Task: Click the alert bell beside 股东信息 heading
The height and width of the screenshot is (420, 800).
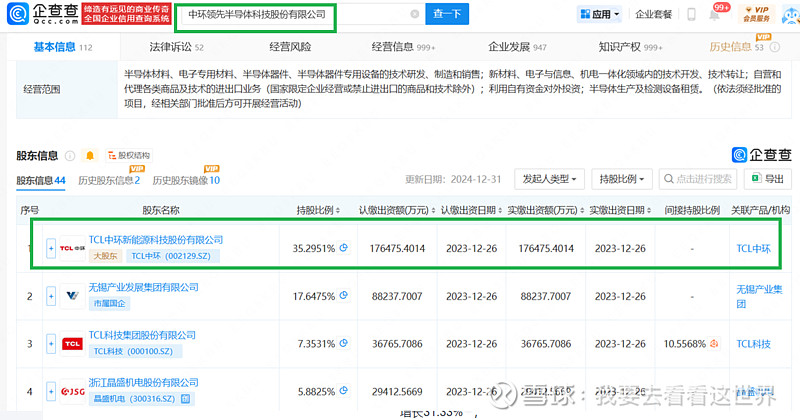Action: (x=89, y=156)
